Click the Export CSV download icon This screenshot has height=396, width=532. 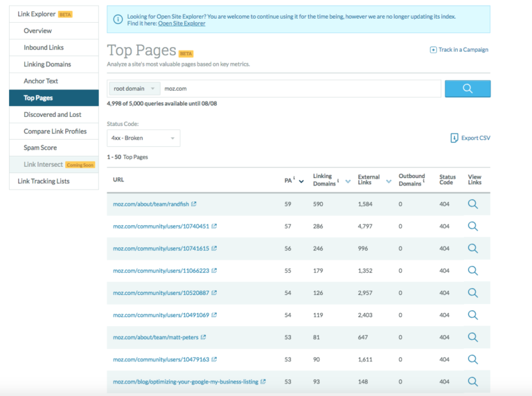[454, 138]
